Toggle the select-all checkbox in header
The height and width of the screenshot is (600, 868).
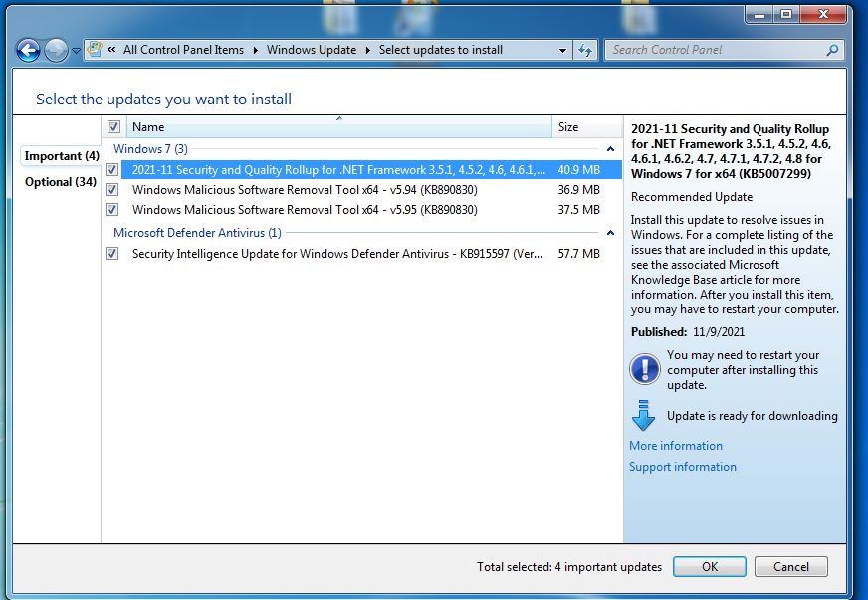click(114, 127)
